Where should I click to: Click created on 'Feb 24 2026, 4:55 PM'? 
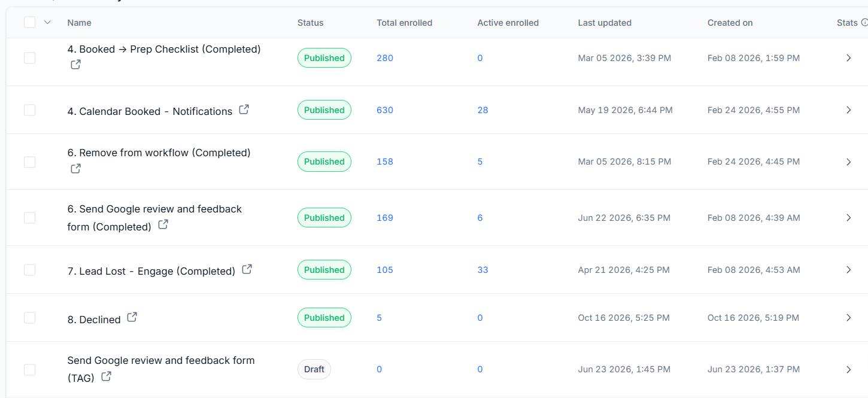[754, 110]
